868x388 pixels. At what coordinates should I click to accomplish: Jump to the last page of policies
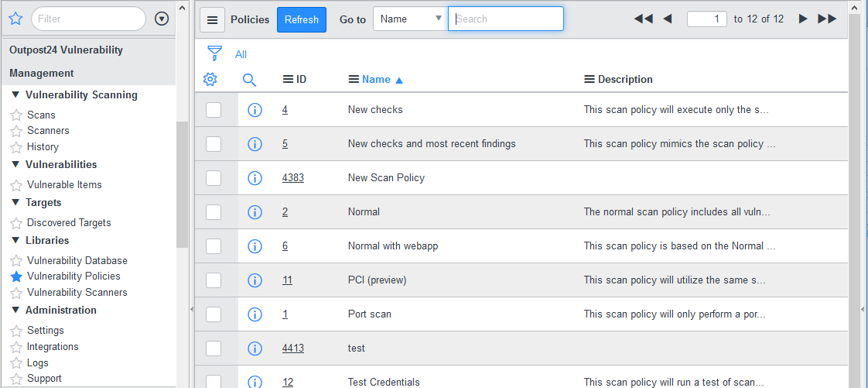point(827,19)
